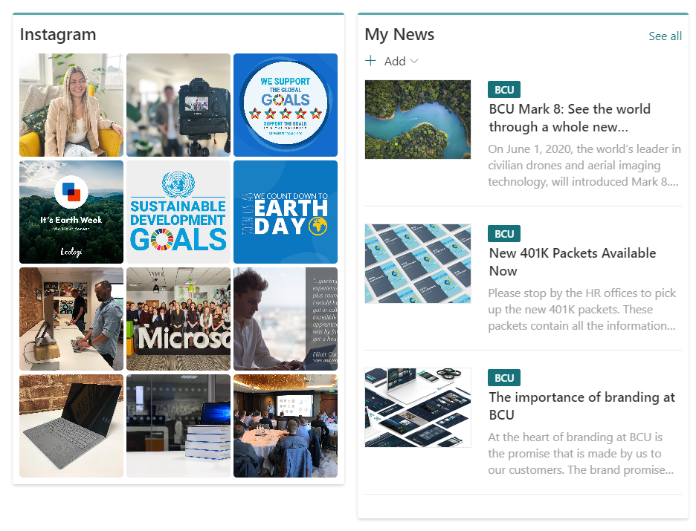Open The importance of branding at BCU
The width and height of the screenshot is (696, 531).
(581, 406)
